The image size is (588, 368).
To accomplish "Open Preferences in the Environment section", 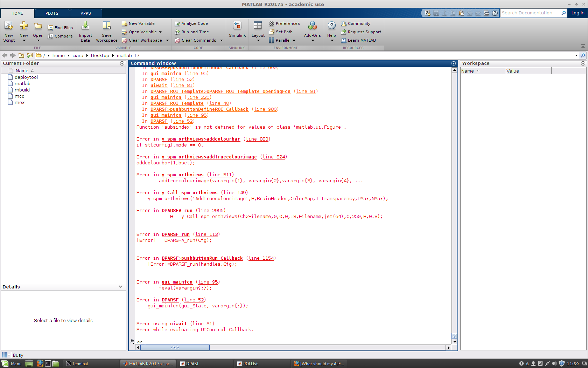I will pos(285,23).
